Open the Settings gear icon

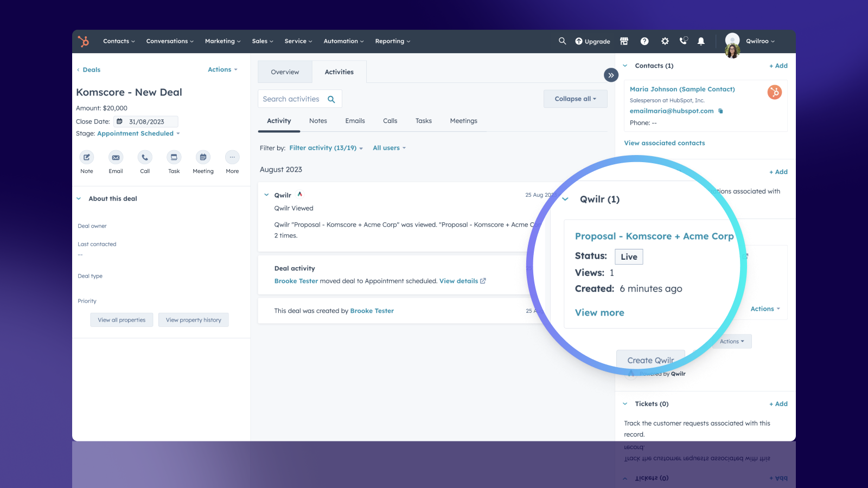(665, 41)
